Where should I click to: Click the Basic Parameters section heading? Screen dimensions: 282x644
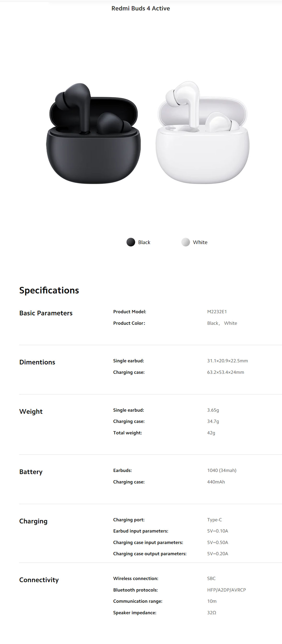pos(46,313)
